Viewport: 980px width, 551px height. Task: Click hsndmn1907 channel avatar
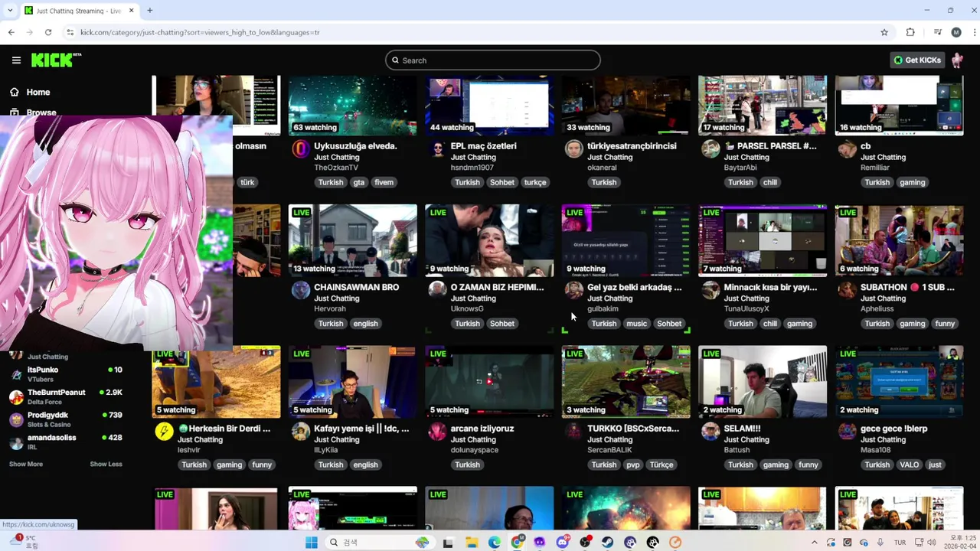point(437,148)
